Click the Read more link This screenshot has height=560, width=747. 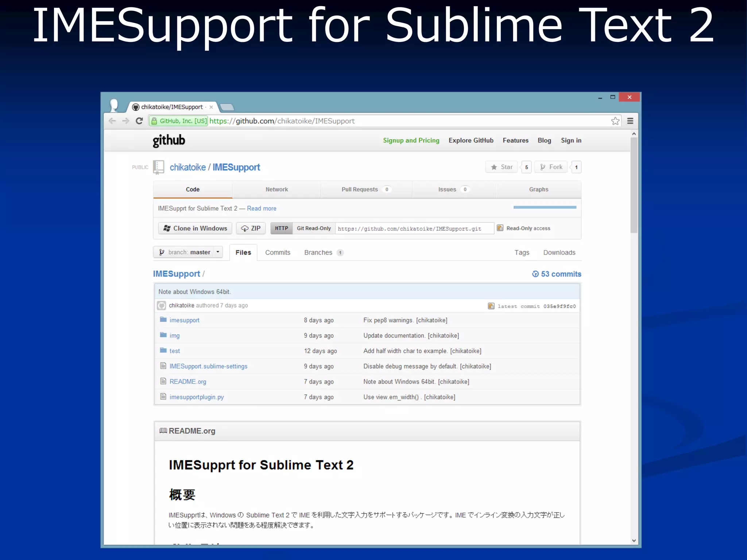[262, 209]
